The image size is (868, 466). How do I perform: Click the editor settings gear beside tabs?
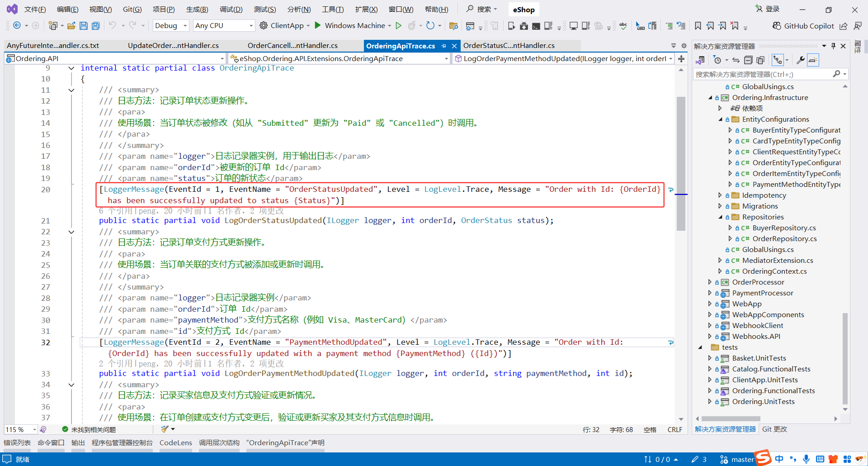(x=684, y=46)
